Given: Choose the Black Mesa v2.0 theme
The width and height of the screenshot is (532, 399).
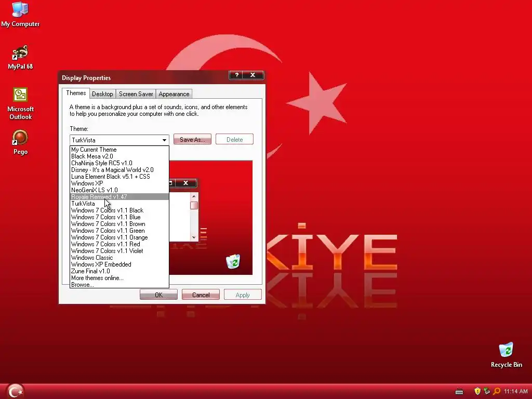Looking at the screenshot, I should pyautogui.click(x=119, y=156).
